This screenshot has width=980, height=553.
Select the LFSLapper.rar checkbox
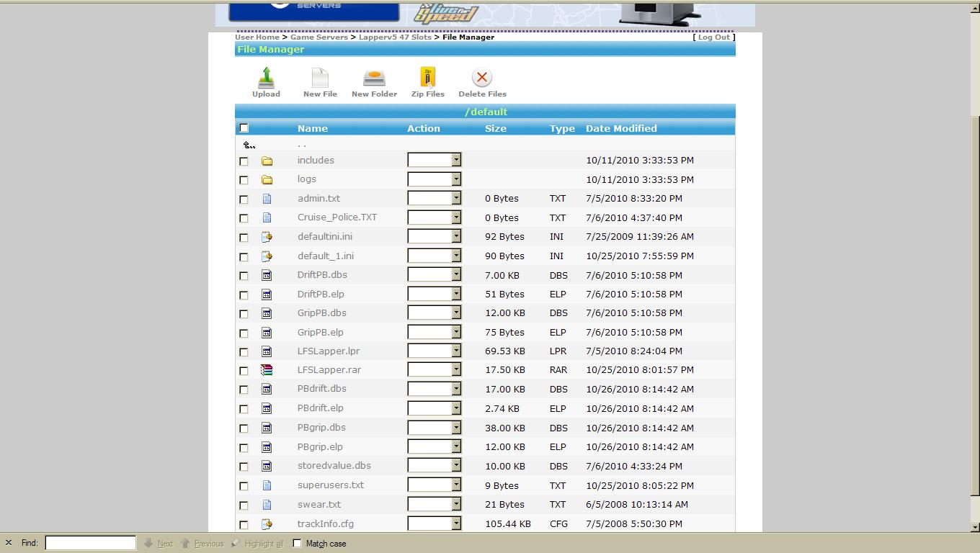coord(244,371)
